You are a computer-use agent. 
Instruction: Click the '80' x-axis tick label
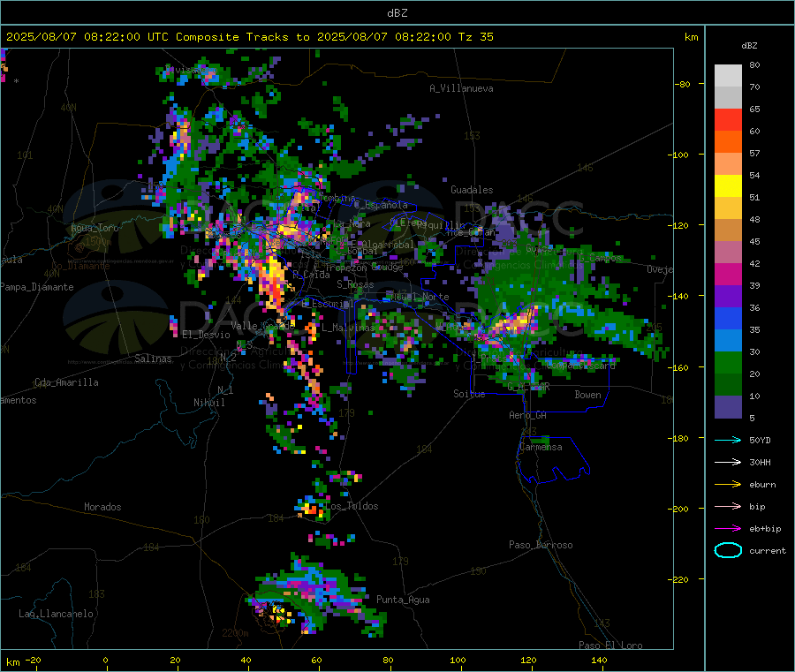[388, 661]
